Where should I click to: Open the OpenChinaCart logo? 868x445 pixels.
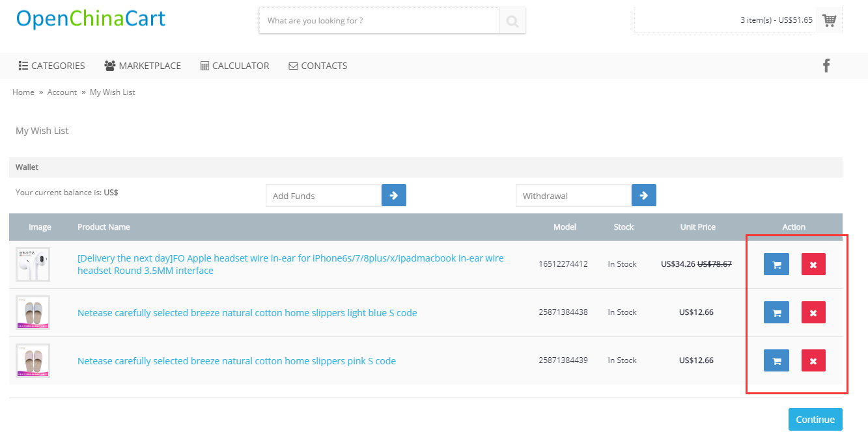(x=91, y=19)
